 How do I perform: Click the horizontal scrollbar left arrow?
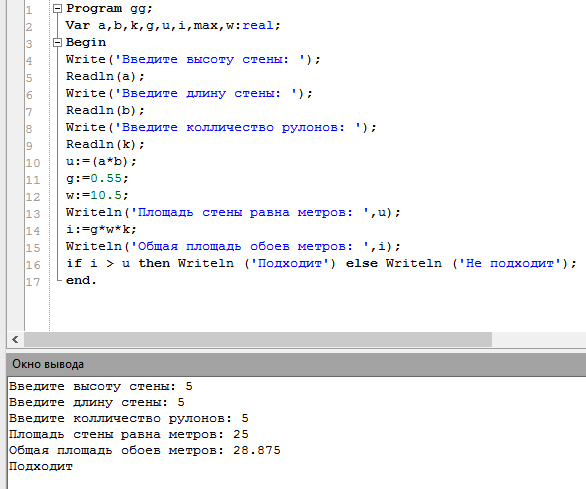(x=15, y=339)
